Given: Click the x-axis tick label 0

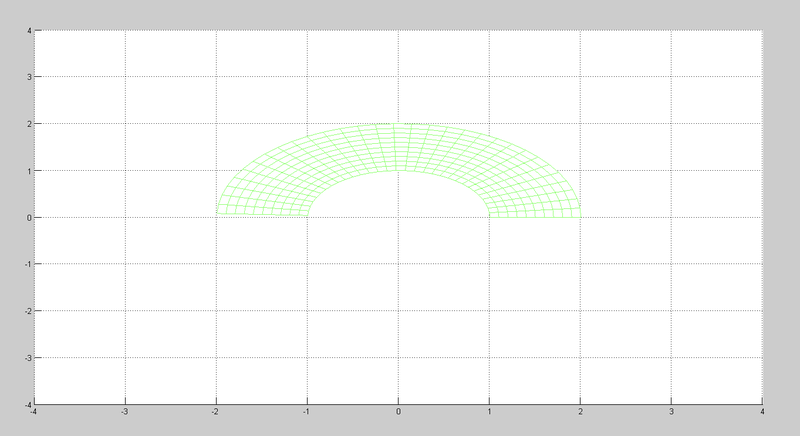Looking at the screenshot, I should coord(398,411).
